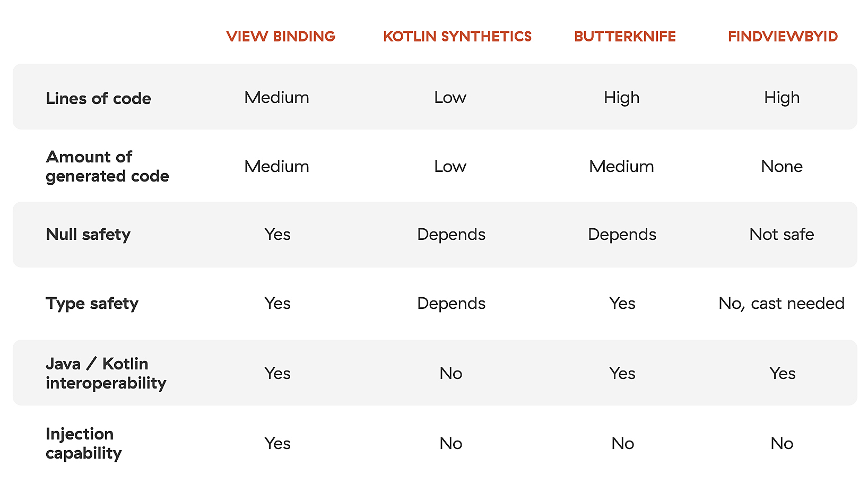This screenshot has width=868, height=483.
Task: Select the 'Type safety' row label
Action: tap(92, 303)
